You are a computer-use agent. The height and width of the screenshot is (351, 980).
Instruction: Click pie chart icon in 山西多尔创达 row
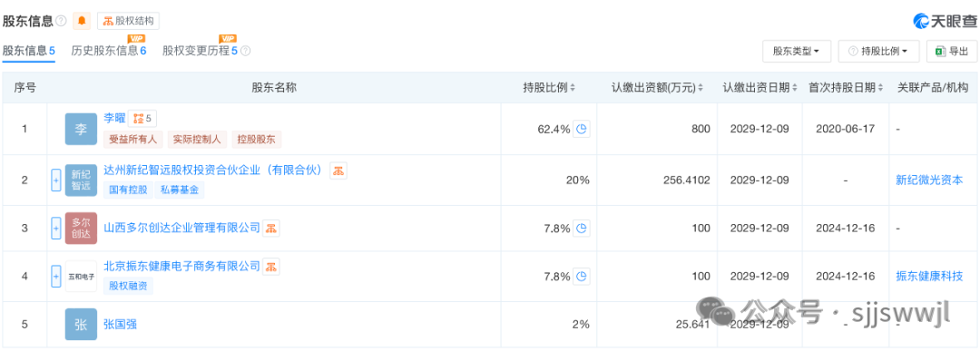click(x=582, y=229)
